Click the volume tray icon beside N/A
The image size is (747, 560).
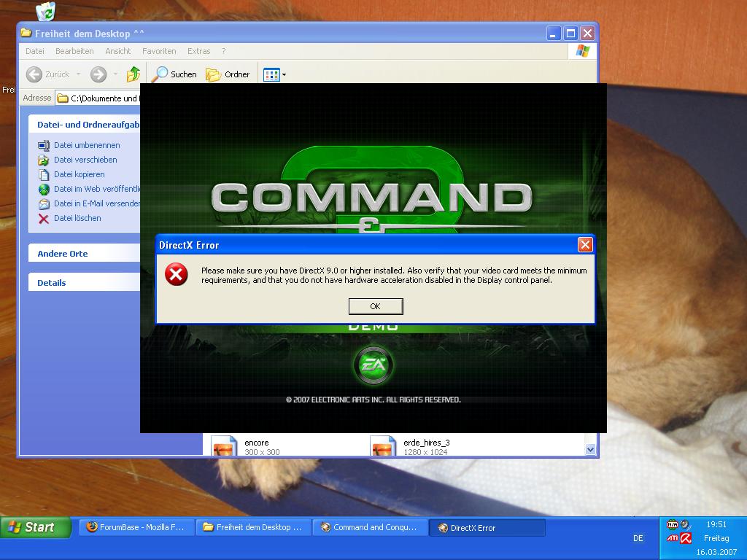click(x=685, y=524)
